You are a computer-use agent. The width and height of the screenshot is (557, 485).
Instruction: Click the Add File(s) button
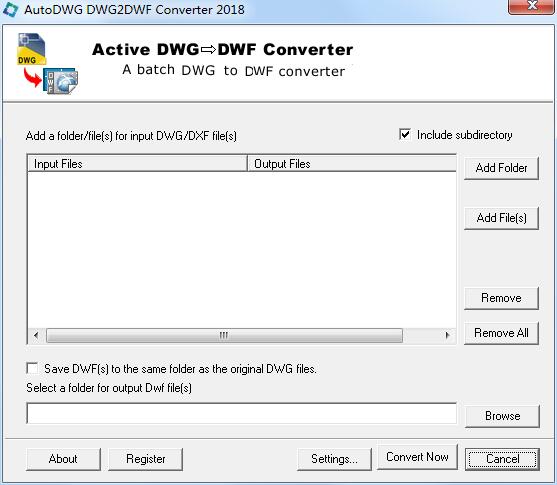coord(501,218)
